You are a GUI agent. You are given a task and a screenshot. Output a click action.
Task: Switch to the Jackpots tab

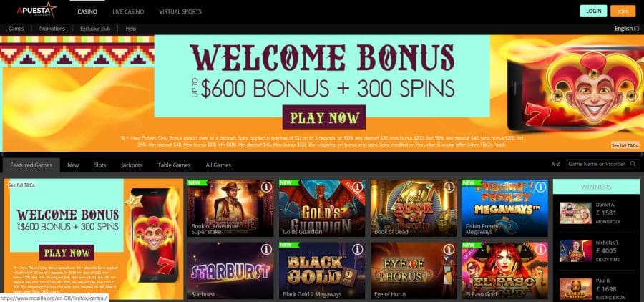[132, 165]
